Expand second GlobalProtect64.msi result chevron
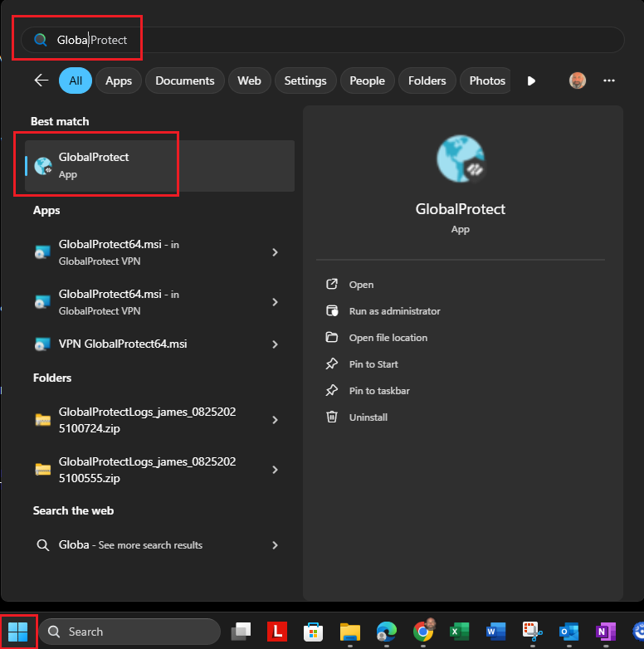Image resolution: width=644 pixels, height=649 pixels. click(275, 302)
